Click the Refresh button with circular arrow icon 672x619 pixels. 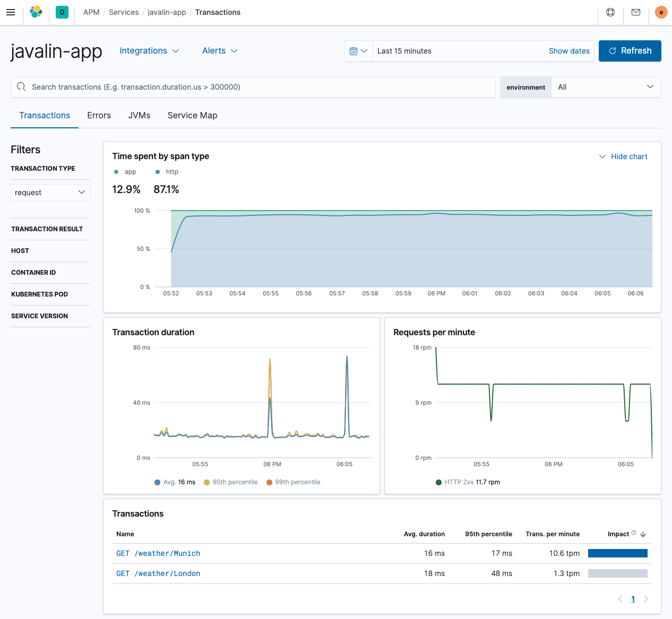click(x=630, y=50)
